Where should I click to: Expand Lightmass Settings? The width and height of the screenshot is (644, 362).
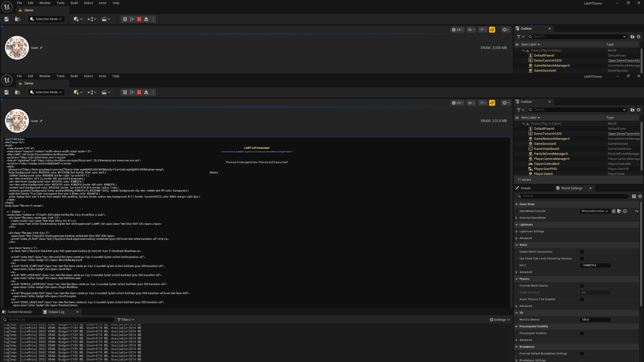(517, 232)
